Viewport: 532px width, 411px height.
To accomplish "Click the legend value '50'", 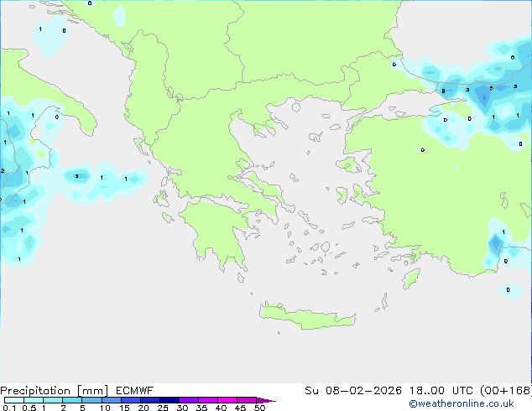I will point(259,408).
